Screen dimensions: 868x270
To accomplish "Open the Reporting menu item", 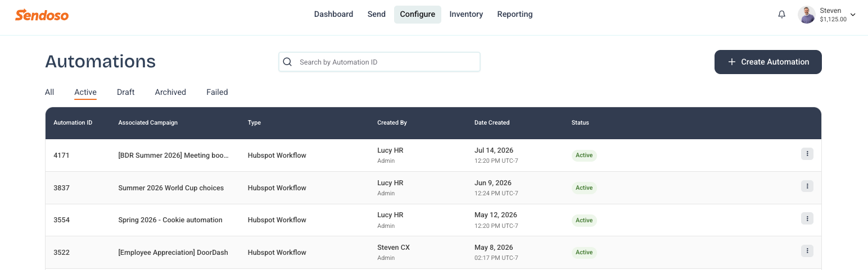I will 515,15.
